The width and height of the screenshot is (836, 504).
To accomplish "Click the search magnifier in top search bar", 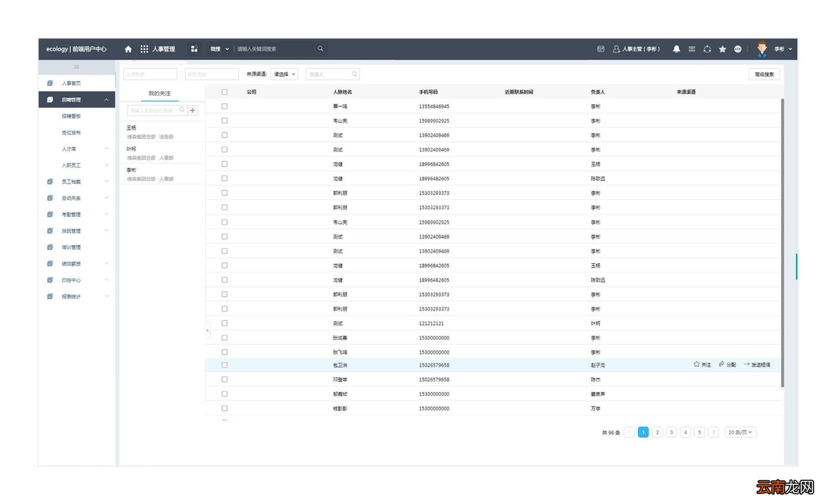I will pos(320,49).
